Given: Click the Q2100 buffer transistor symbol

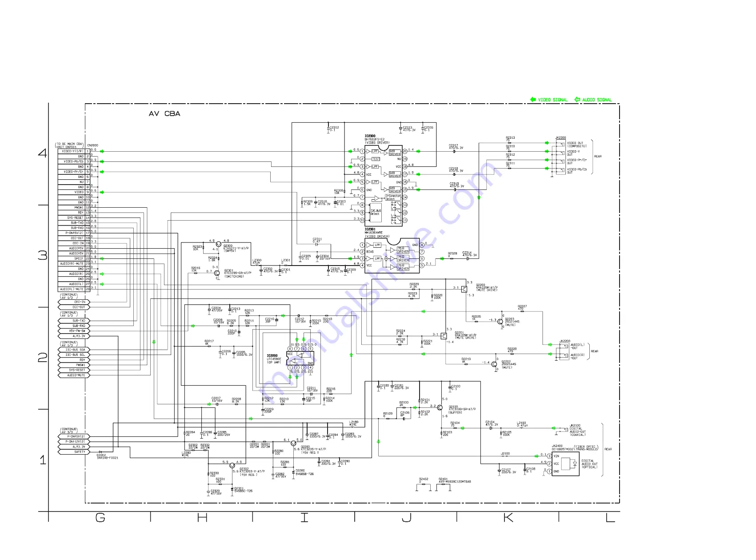Looking at the screenshot, I should 440,407.
